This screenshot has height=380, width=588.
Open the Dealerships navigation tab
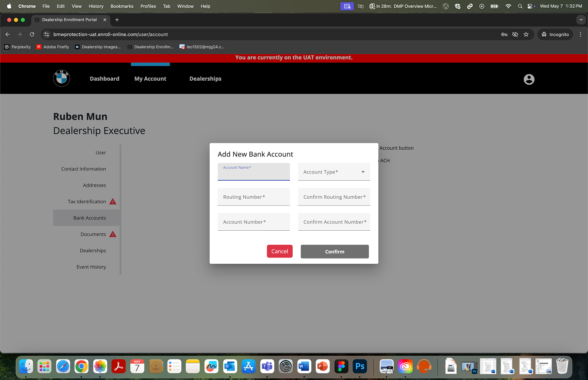coord(205,79)
